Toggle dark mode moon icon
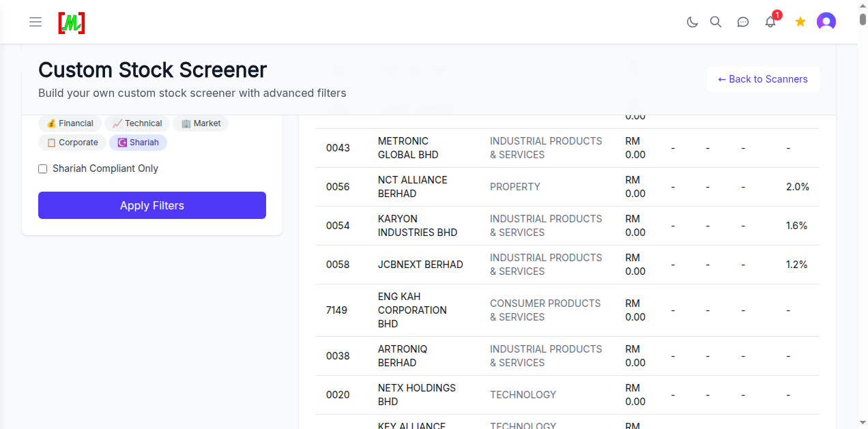 pos(692,22)
